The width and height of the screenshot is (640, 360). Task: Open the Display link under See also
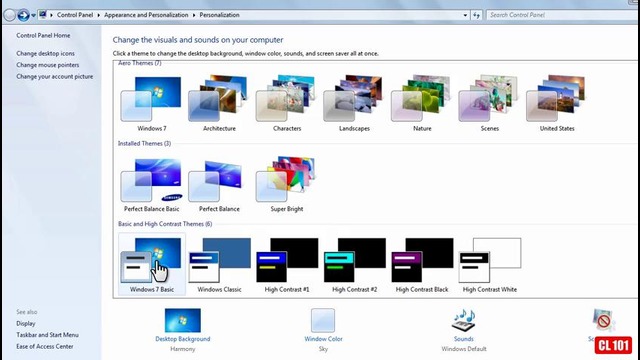tap(25, 323)
